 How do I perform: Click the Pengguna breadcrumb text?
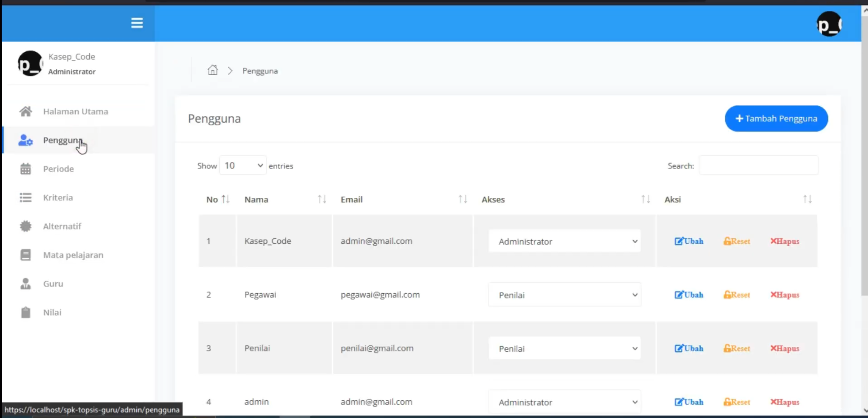click(x=260, y=71)
